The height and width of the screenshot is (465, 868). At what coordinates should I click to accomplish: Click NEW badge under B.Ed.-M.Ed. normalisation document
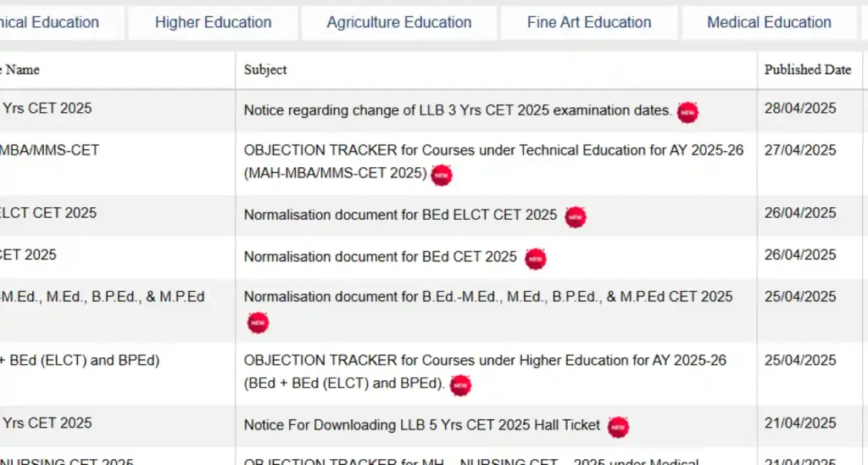pyautogui.click(x=258, y=322)
